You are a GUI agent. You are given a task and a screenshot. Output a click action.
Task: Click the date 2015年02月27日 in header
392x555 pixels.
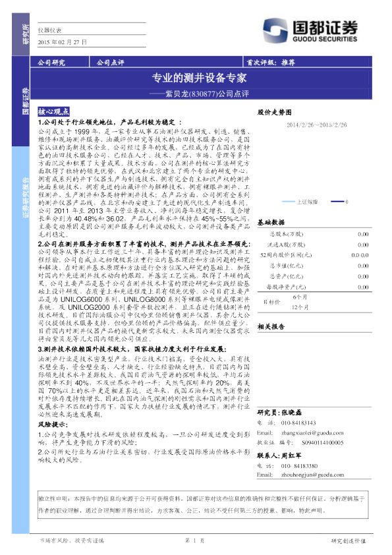pos(63,42)
